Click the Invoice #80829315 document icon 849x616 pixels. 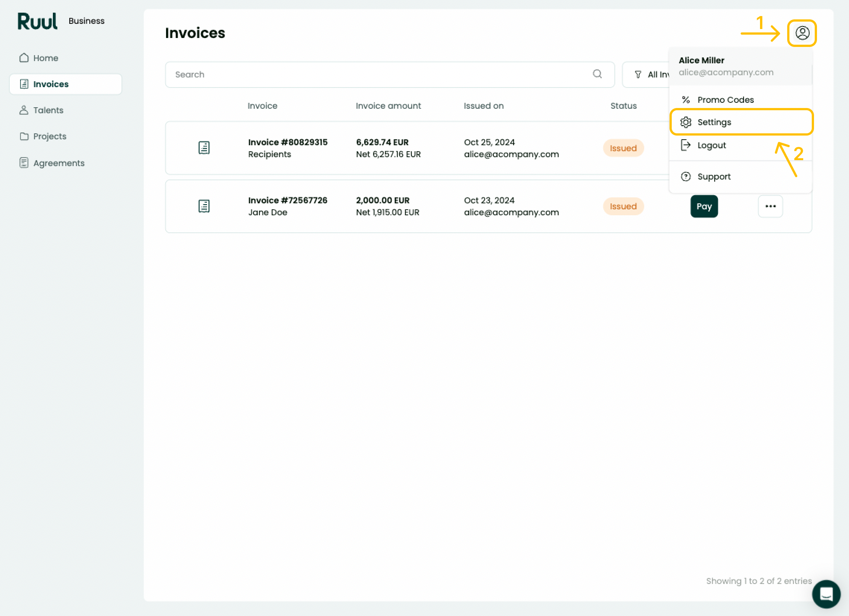[x=204, y=148]
